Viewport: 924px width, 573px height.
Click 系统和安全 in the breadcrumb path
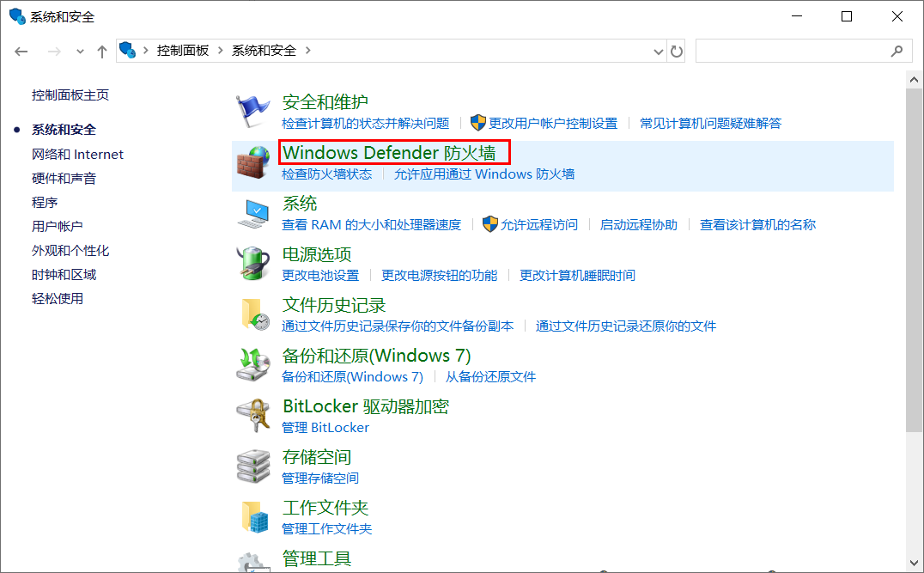[264, 51]
